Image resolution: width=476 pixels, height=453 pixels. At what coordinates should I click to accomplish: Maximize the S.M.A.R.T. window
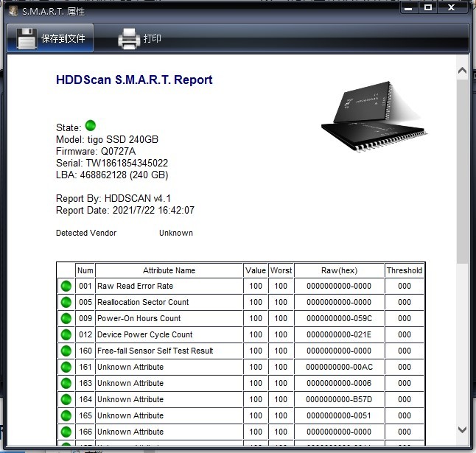[427, 7]
